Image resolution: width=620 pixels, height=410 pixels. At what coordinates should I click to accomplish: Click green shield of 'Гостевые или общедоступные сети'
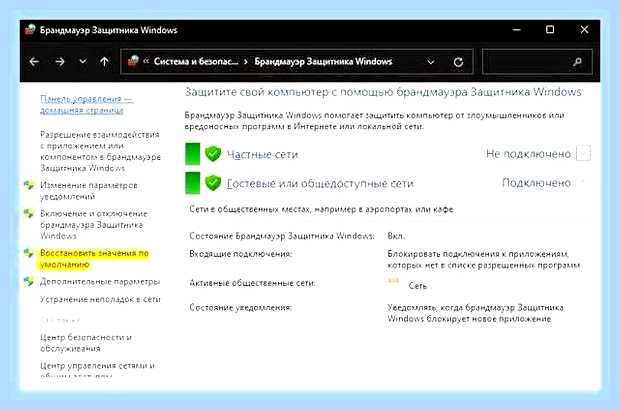click(x=213, y=183)
